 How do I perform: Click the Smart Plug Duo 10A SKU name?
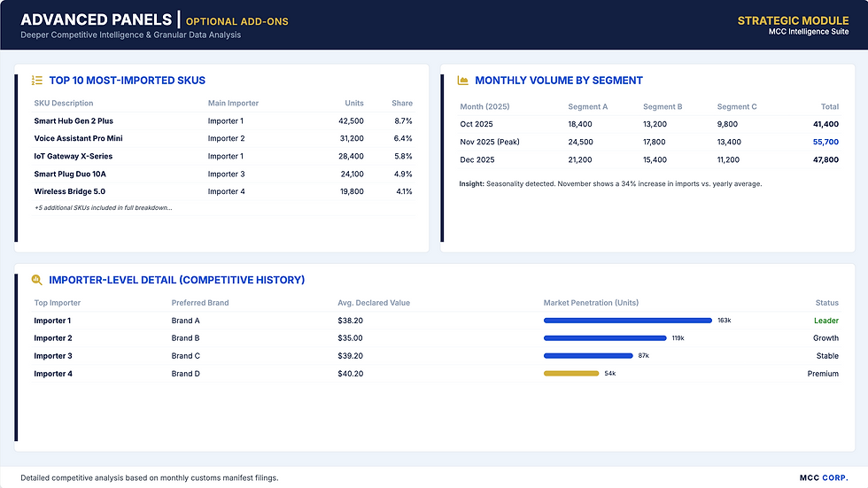click(x=70, y=174)
